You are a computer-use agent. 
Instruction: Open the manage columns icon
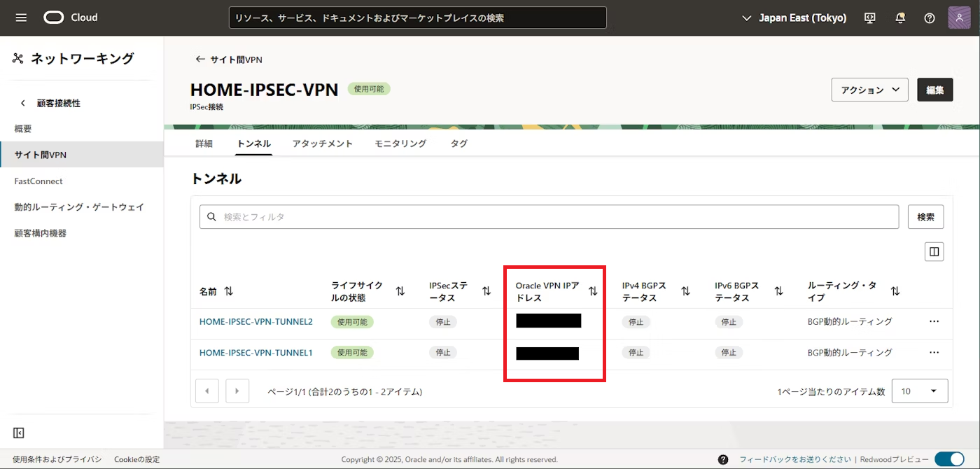tap(934, 251)
